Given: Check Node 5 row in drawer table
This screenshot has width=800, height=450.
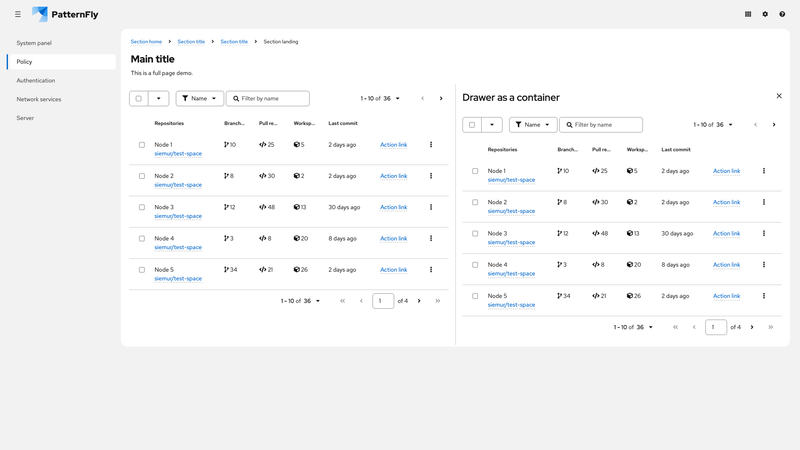Looking at the screenshot, I should [x=475, y=296].
